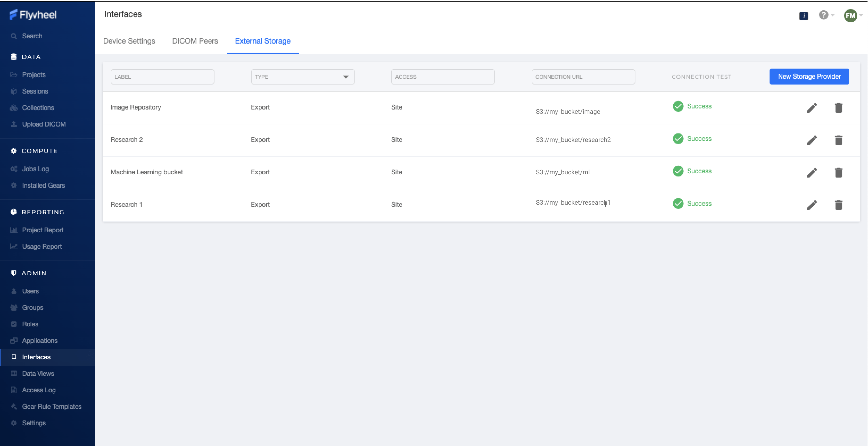Viewport: 868px width, 446px height.
Task: Click inside the CONNECTION URL filter field
Action: (583, 76)
